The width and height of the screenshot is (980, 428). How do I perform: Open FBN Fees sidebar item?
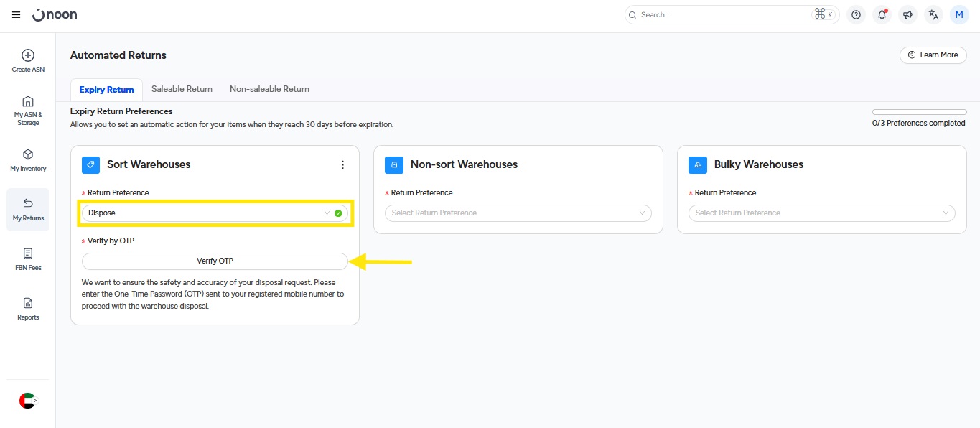pyautogui.click(x=28, y=253)
